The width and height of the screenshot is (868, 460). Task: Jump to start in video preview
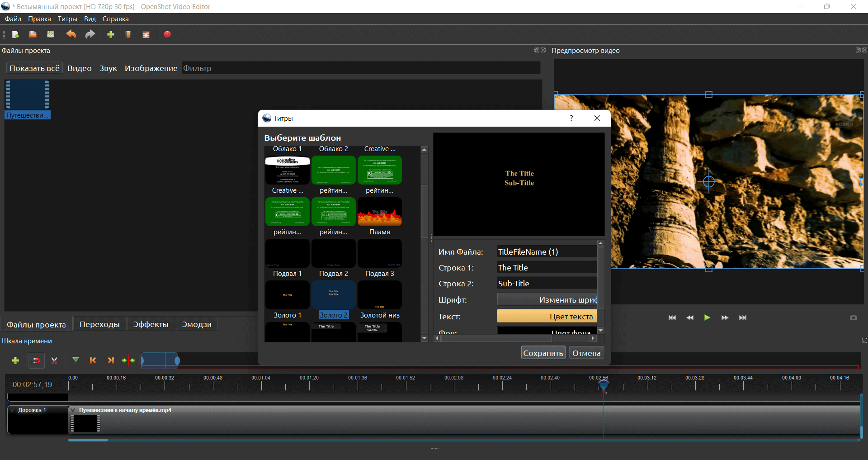(x=672, y=318)
